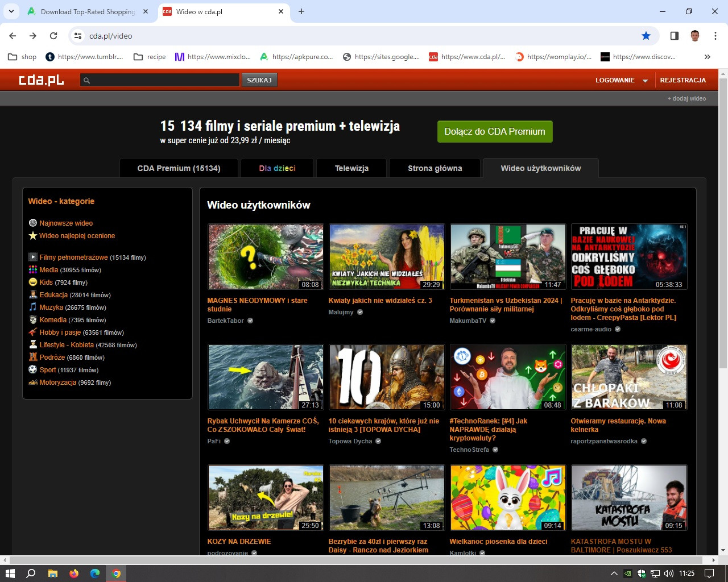Show more bookmarks with the chevron
Image resolution: width=728 pixels, height=582 pixels.
pyautogui.click(x=707, y=57)
